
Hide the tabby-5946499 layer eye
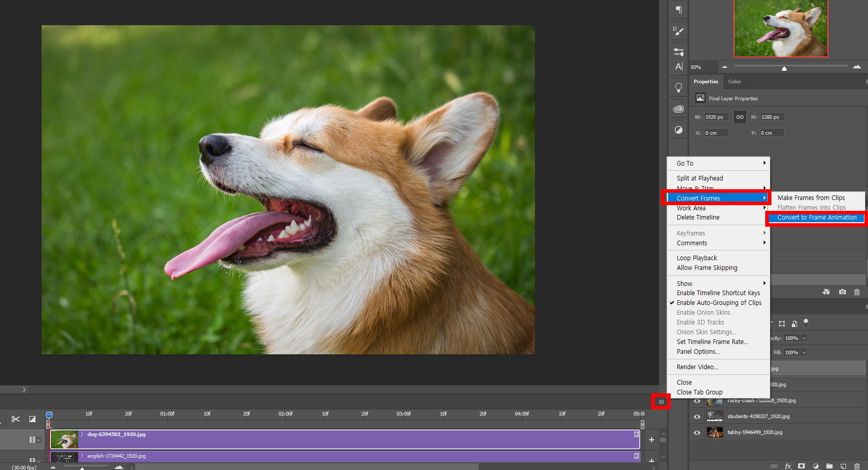tap(697, 432)
